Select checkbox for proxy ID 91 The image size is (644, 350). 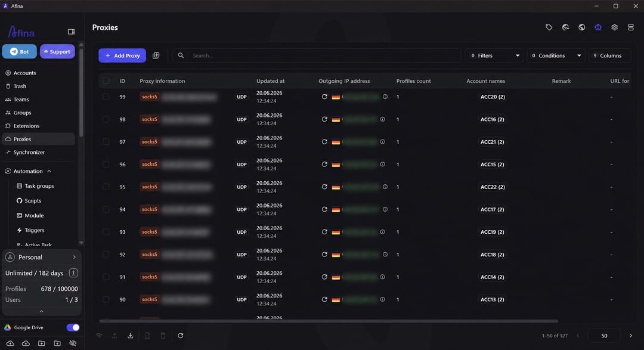[106, 277]
